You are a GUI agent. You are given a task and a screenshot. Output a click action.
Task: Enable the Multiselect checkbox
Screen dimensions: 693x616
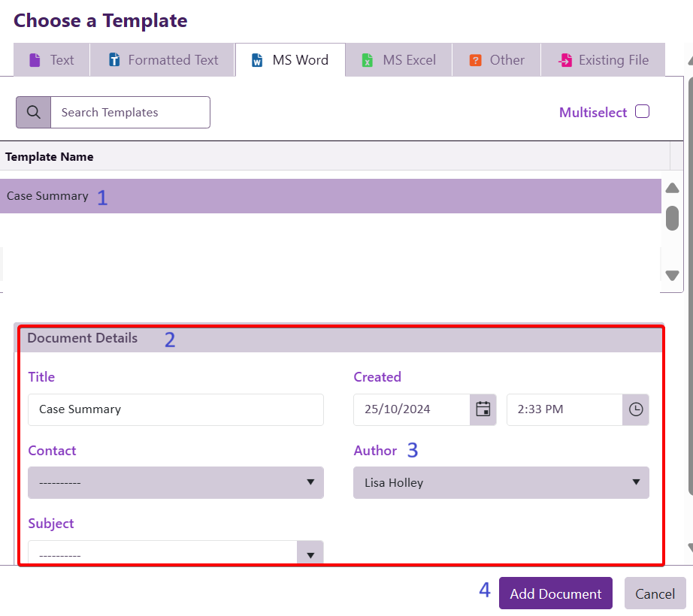(642, 112)
